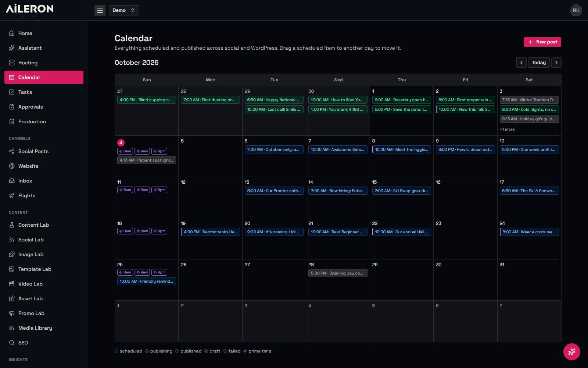
Task: Open '5:00 PM · Opening day co...' draft
Action: (x=338, y=273)
